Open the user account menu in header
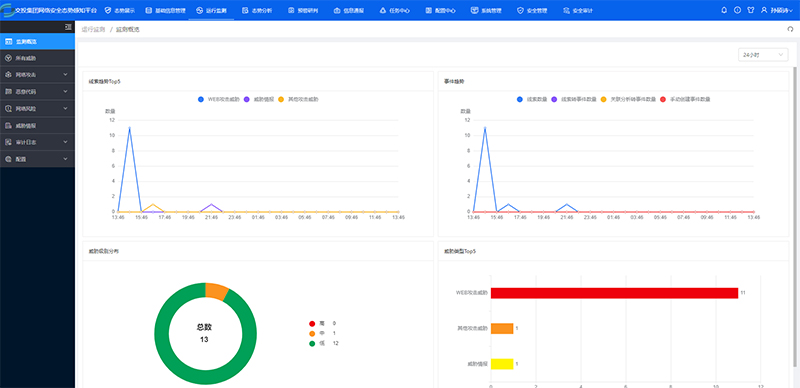This screenshot has height=388, width=800. (x=777, y=10)
